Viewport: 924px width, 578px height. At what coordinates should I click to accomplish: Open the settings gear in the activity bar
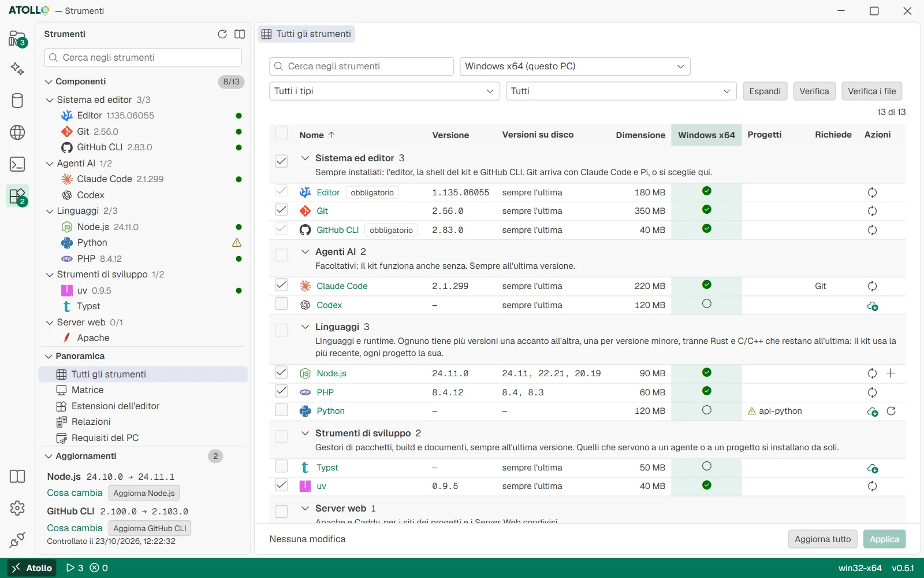point(17,508)
